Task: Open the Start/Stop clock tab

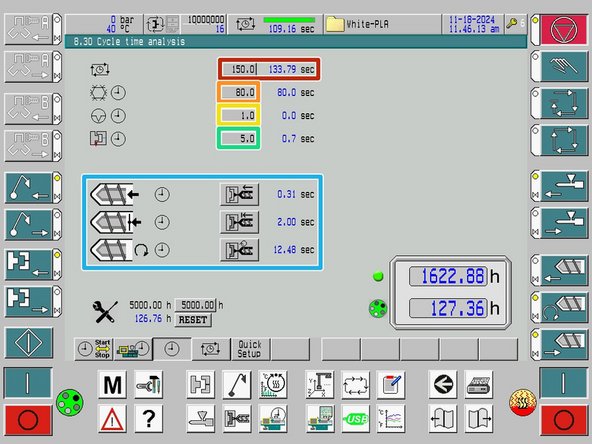Action: click(x=94, y=349)
